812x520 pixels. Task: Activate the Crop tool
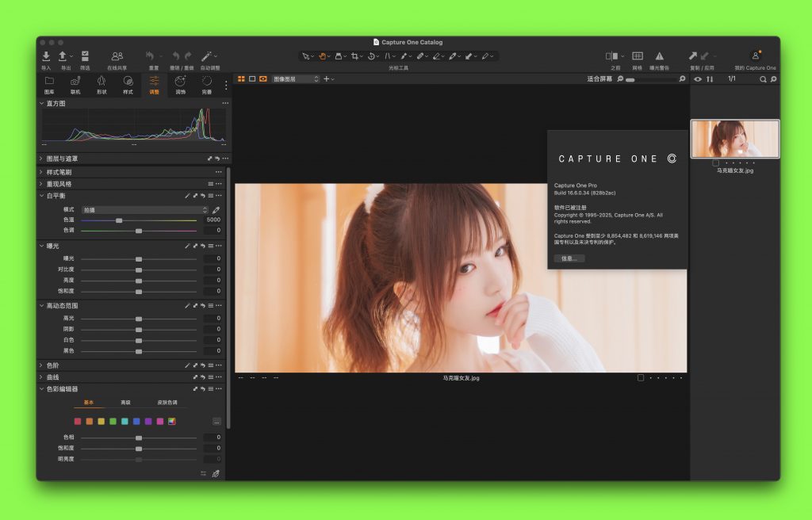pyautogui.click(x=353, y=55)
